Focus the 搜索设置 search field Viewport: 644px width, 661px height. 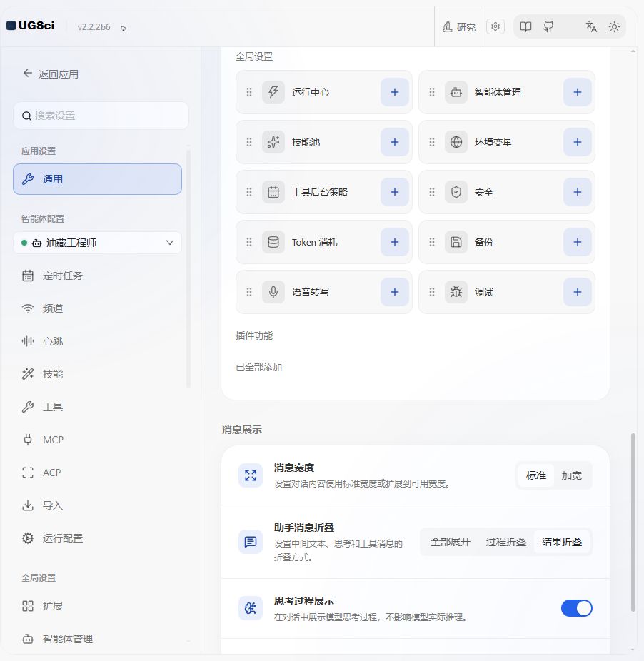pos(101,116)
